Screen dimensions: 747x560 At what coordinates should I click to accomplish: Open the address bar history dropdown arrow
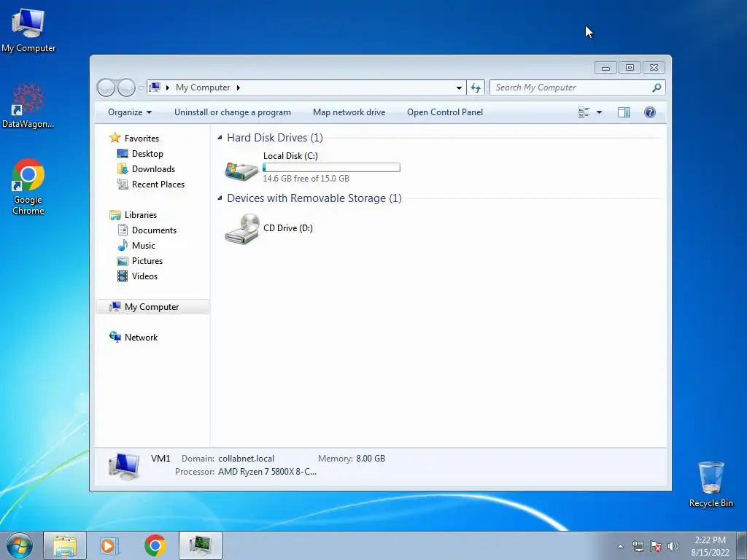tap(459, 87)
